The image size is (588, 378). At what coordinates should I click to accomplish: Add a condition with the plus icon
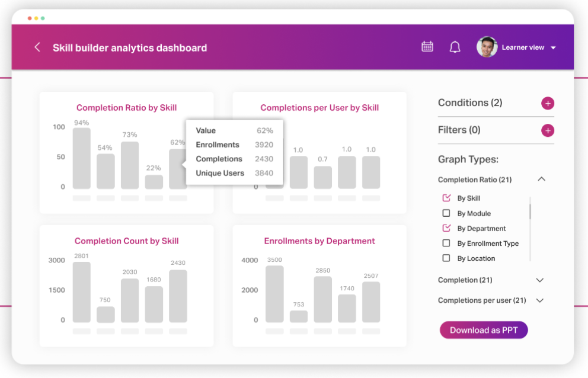click(x=548, y=104)
